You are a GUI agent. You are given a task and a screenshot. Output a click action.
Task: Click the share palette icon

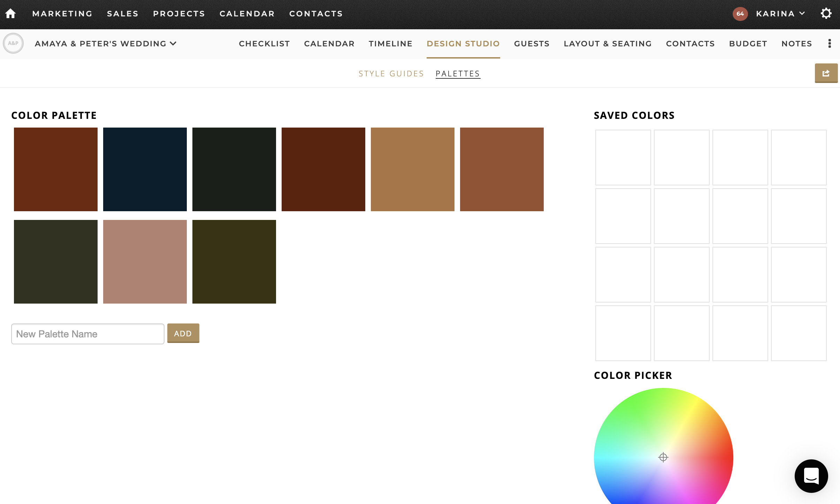point(826,73)
